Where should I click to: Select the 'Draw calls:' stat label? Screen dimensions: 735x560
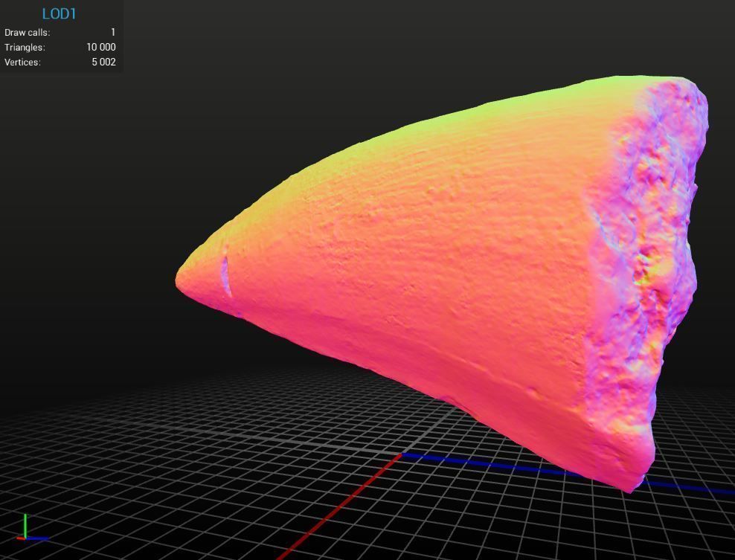point(28,33)
